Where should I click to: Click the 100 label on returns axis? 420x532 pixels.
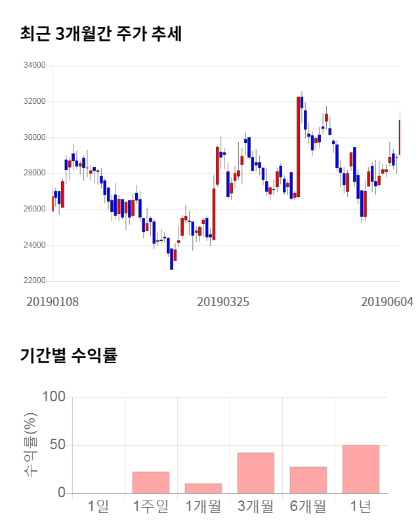coord(53,397)
